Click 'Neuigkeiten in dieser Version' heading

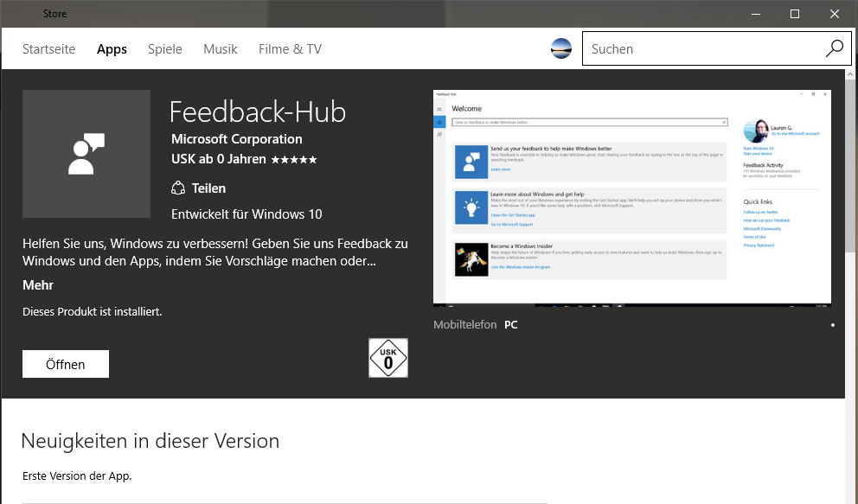(x=150, y=441)
